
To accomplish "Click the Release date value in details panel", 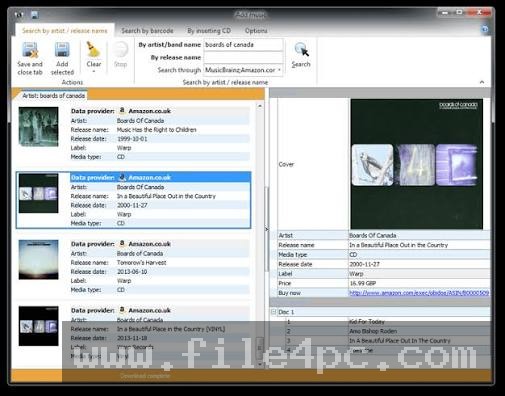I will point(364,264).
